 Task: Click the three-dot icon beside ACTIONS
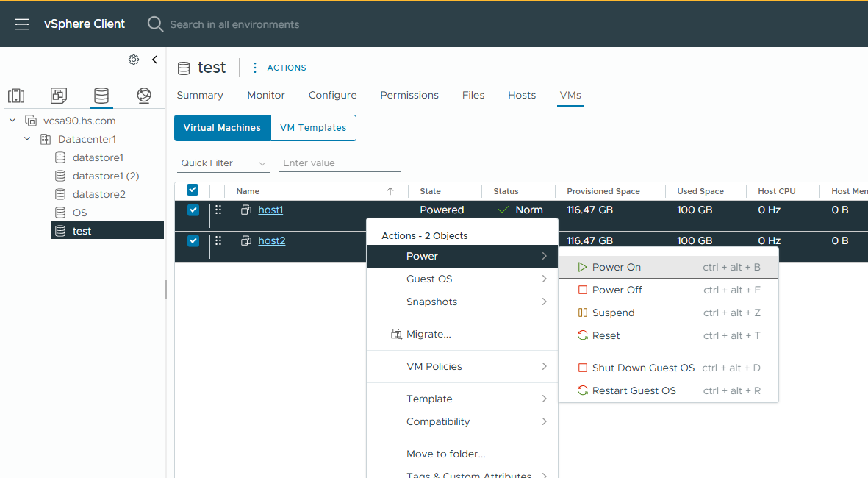coord(254,68)
